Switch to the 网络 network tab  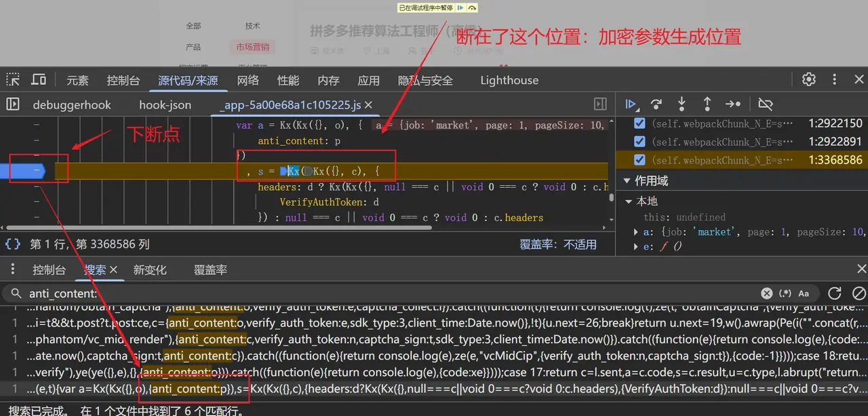point(248,80)
